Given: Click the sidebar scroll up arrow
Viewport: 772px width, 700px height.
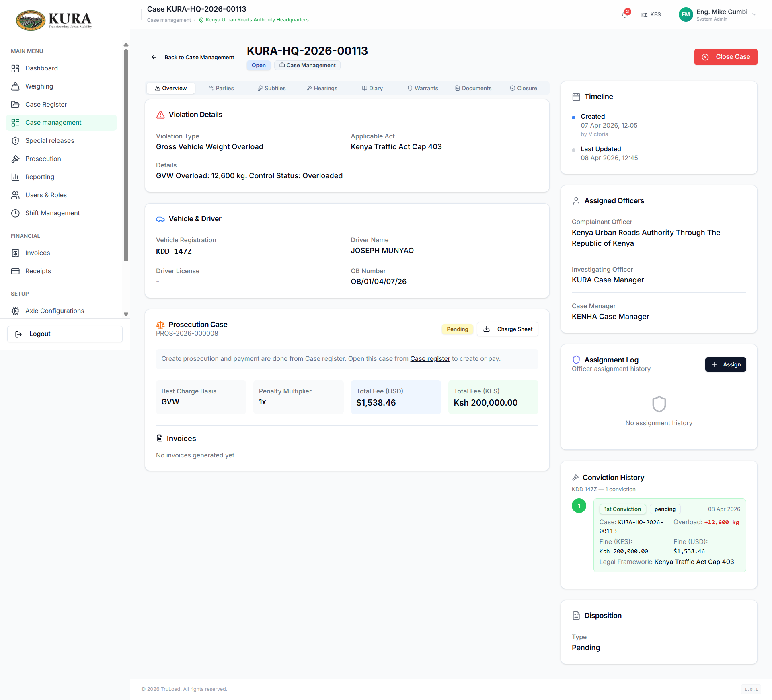Looking at the screenshot, I should click(126, 45).
